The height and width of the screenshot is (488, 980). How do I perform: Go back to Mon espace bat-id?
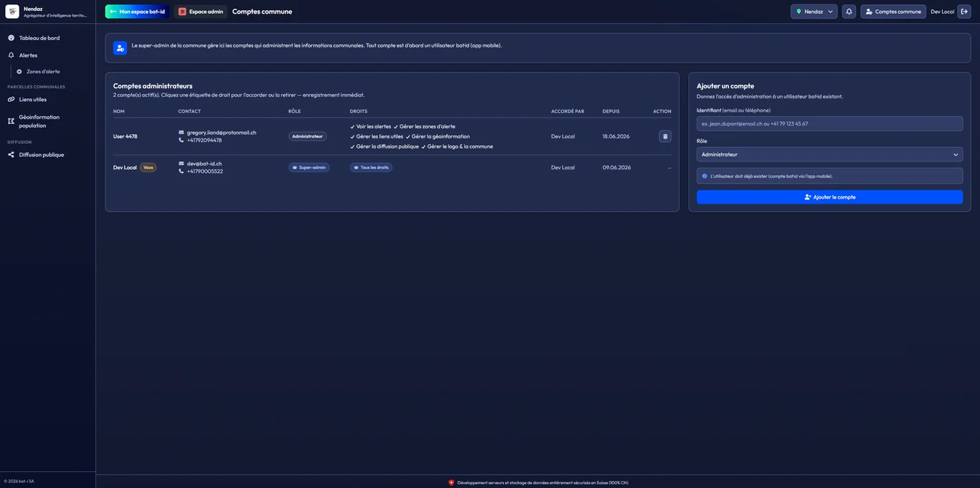(x=137, y=11)
